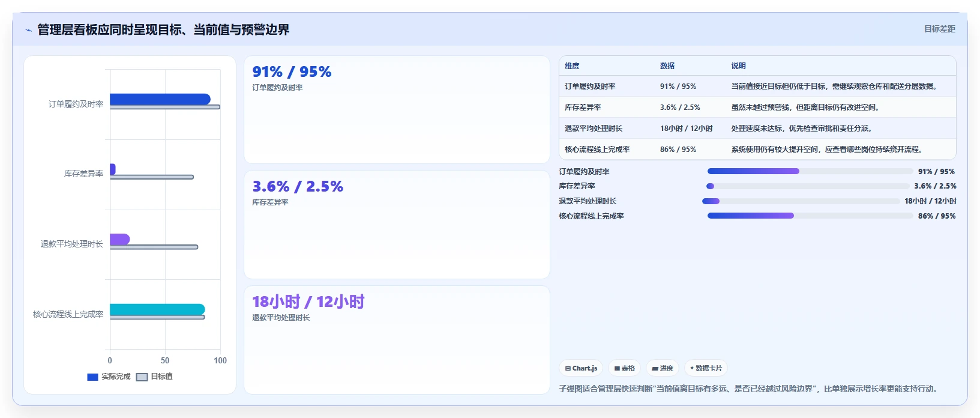Click the 退款平均处理时长 progress bar

(801, 201)
